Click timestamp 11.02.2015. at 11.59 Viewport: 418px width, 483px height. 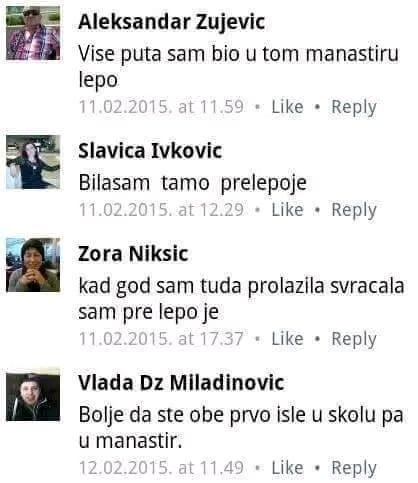161,107
